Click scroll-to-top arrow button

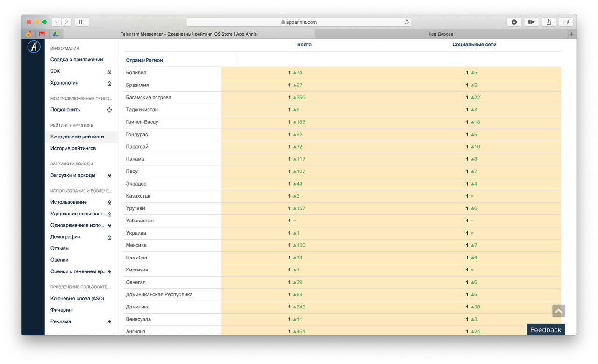point(559,311)
